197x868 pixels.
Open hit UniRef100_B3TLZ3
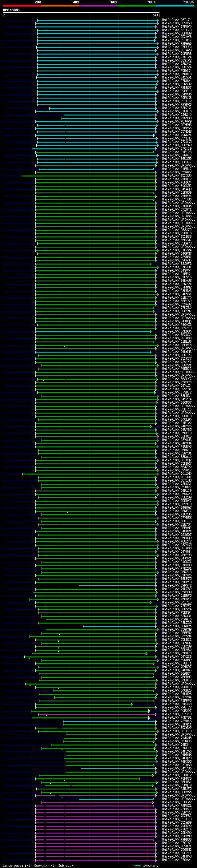[x=176, y=30]
